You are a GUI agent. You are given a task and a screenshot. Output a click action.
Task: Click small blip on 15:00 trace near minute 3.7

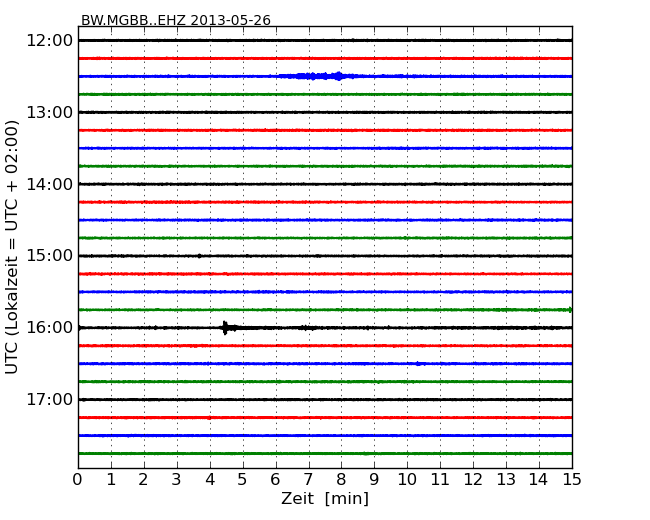(x=199, y=256)
